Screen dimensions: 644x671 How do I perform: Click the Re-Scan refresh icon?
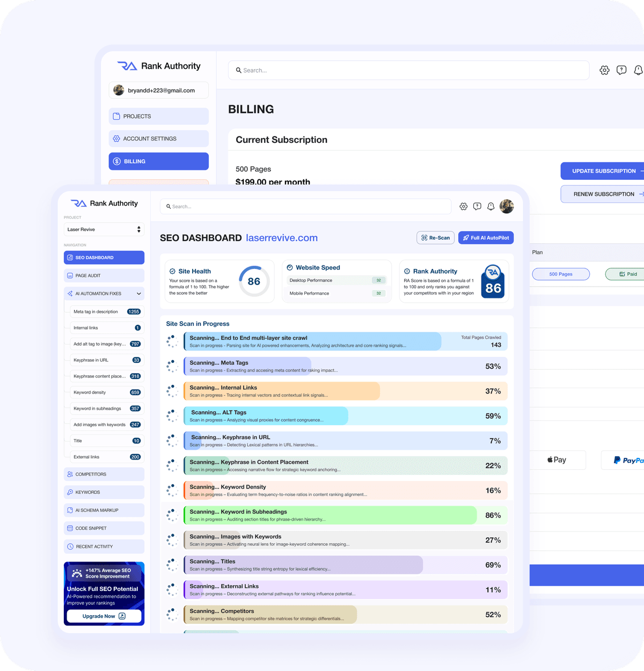pyautogui.click(x=424, y=237)
